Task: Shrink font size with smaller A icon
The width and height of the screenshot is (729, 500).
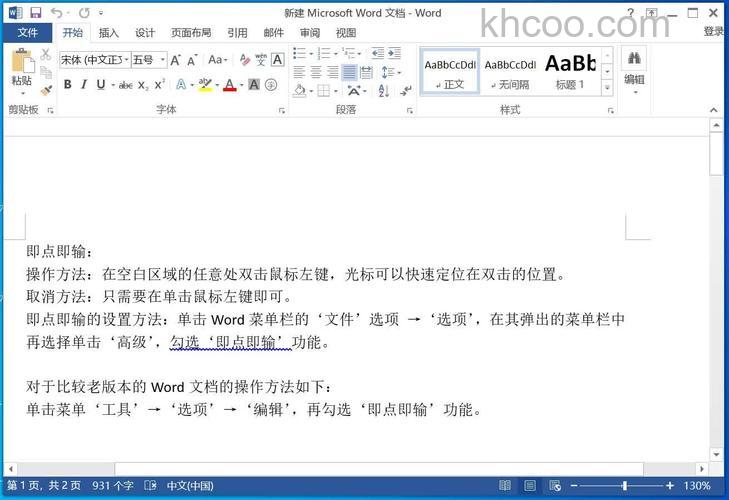Action: coord(192,60)
